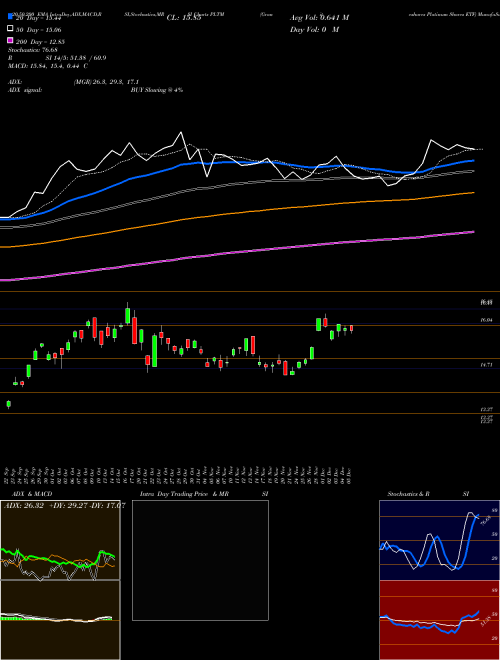Viewport: 500px width, 660px height.
Task: Click the magenta 200-day moving average line
Action: 236,252
